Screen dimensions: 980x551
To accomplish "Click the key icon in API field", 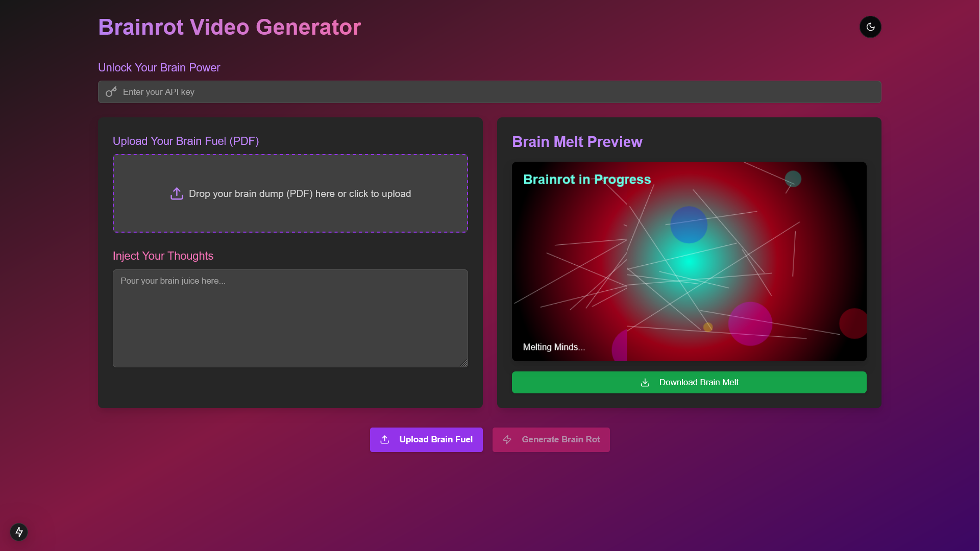I will tap(111, 92).
